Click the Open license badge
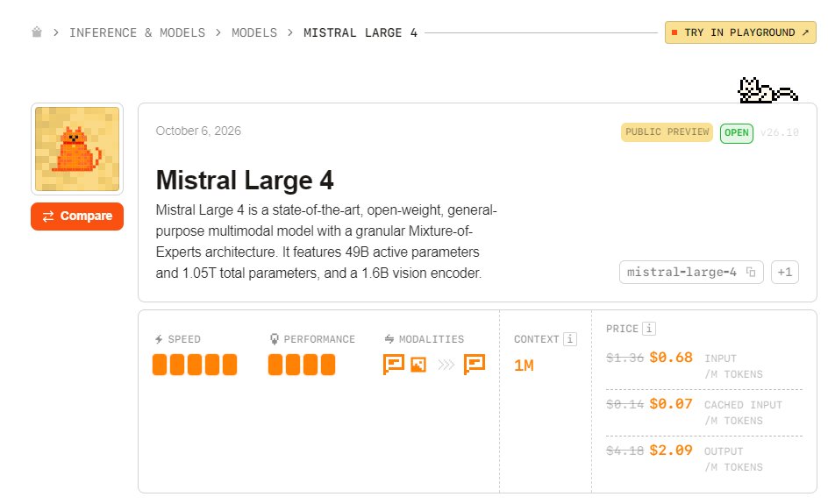The height and width of the screenshot is (504, 835). [737, 132]
